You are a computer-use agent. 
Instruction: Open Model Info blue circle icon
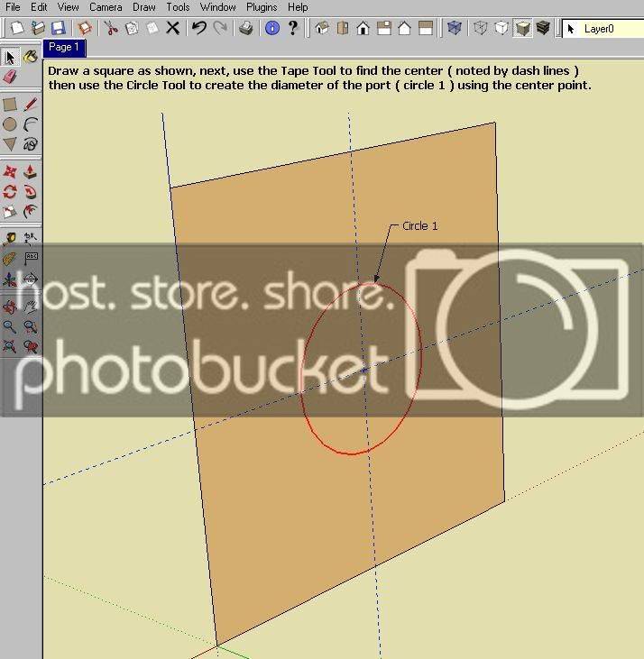(x=272, y=29)
